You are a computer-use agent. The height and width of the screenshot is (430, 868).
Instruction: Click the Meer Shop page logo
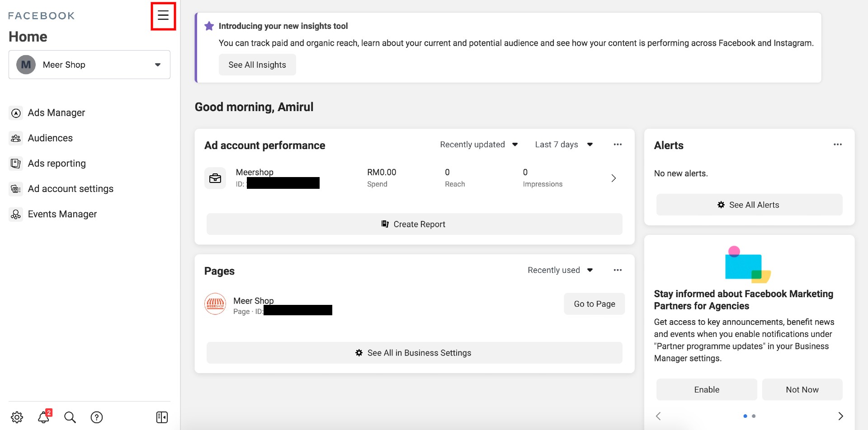215,304
